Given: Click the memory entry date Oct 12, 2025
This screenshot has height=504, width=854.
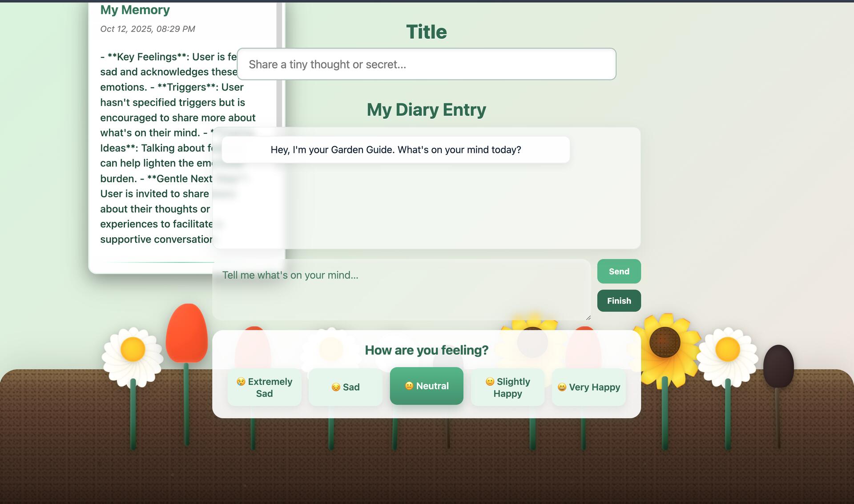Looking at the screenshot, I should point(147,29).
